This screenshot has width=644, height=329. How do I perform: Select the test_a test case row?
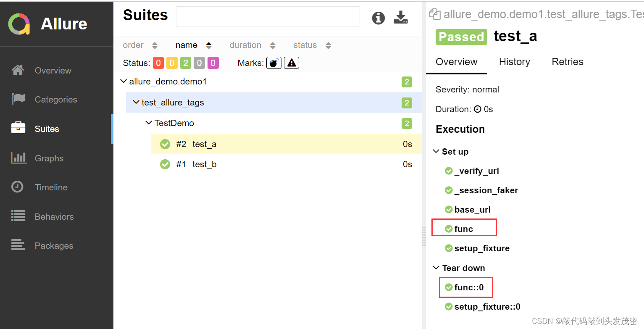[287, 144]
